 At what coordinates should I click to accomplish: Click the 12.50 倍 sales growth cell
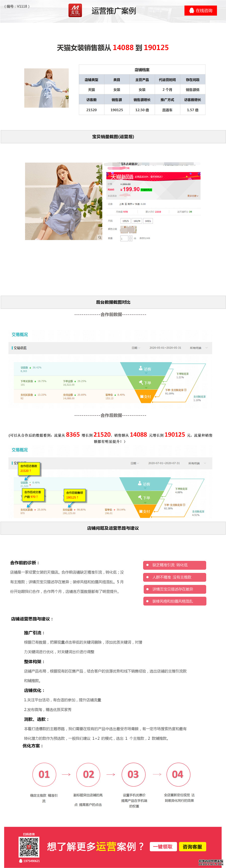coord(142,110)
